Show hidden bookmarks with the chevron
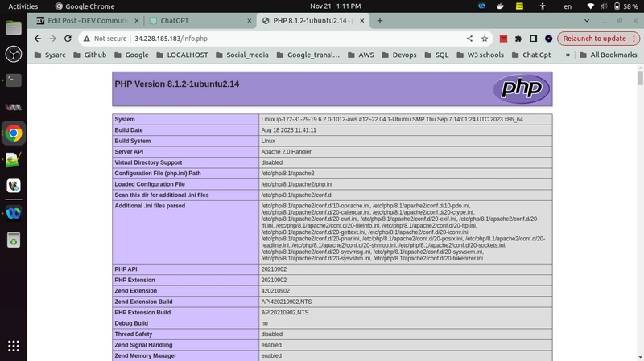The height and width of the screenshot is (361, 644). [568, 55]
